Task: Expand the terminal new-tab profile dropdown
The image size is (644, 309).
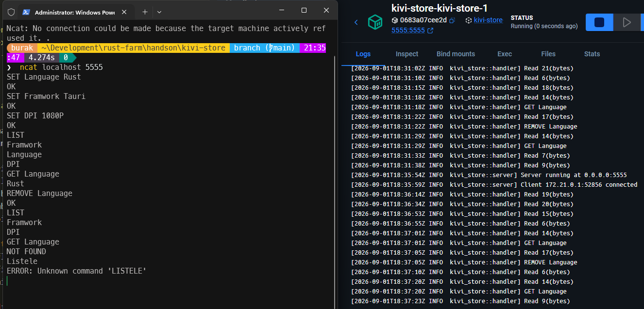Action: (159, 11)
